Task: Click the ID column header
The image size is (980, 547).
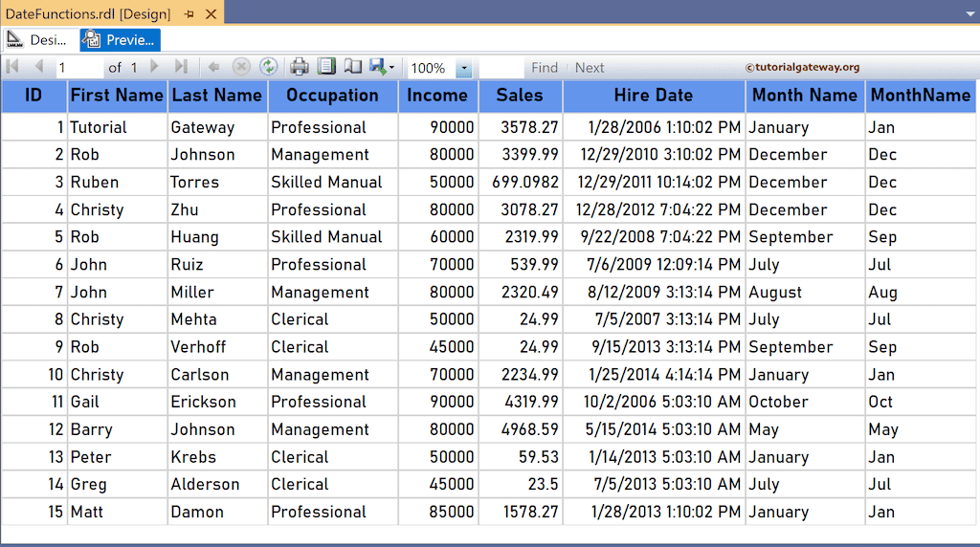Action: click(33, 96)
